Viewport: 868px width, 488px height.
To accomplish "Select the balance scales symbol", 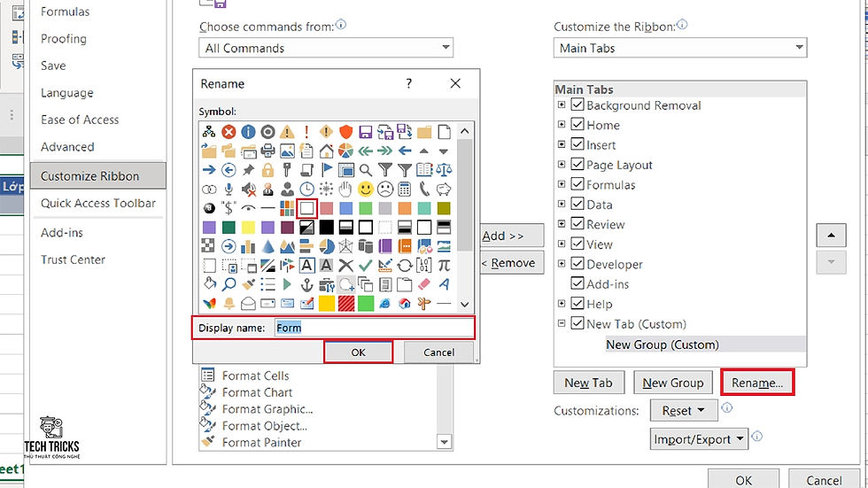I will click(x=444, y=170).
